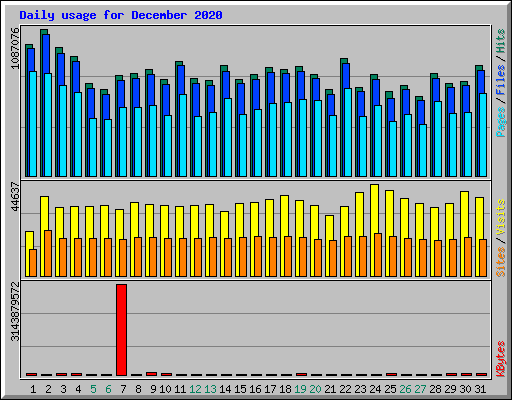Click the "44637" axis value

(15, 197)
